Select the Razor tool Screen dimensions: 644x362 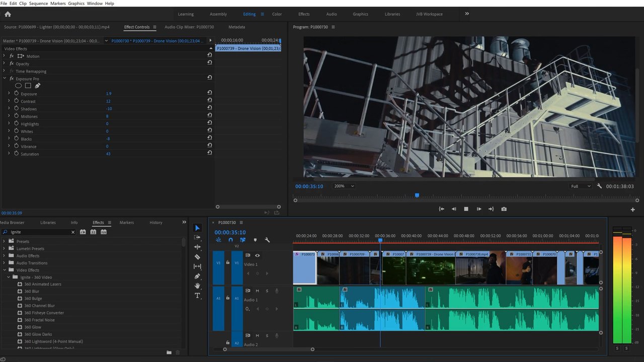coord(197,257)
